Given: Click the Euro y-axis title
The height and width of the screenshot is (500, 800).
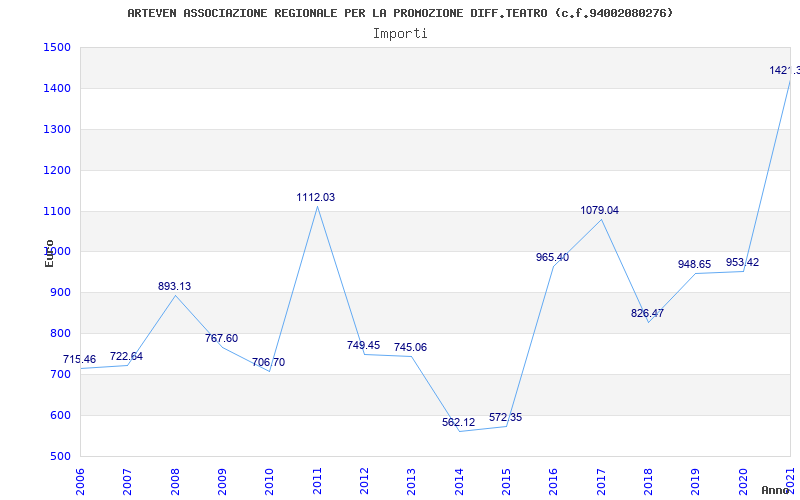Looking at the screenshot, I should [49, 253].
